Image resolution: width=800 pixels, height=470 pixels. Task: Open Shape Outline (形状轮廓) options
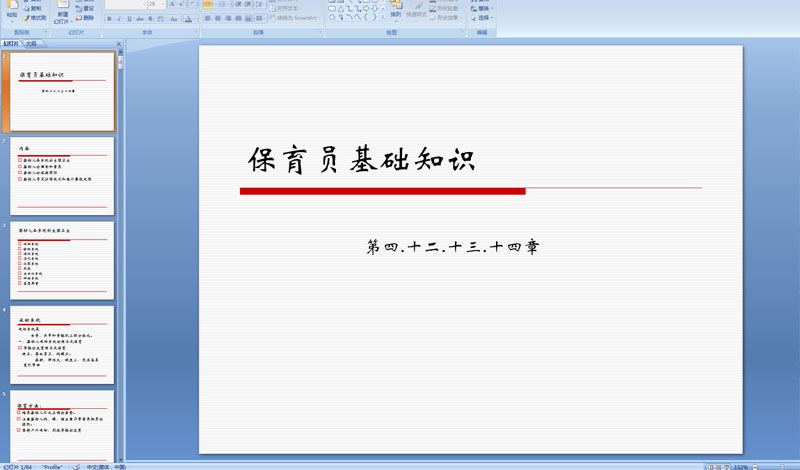click(446, 9)
